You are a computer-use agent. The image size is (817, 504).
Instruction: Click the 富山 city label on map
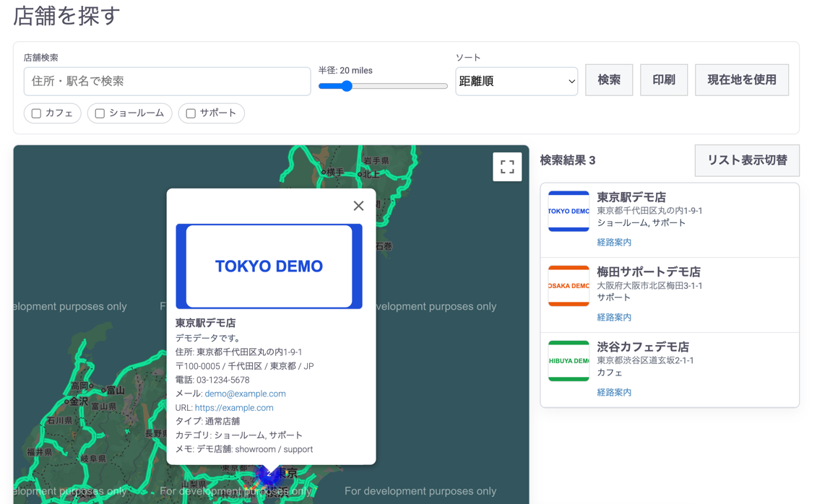pyautogui.click(x=115, y=390)
